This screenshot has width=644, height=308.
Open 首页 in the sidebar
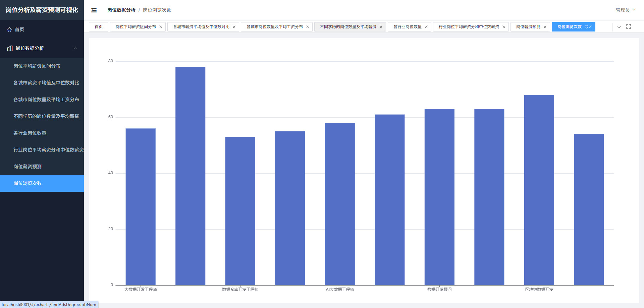[42, 29]
